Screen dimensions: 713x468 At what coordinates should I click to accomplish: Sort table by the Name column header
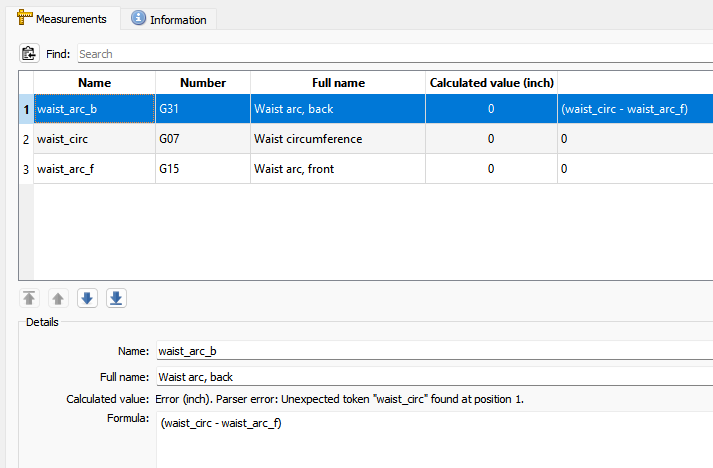point(94,83)
